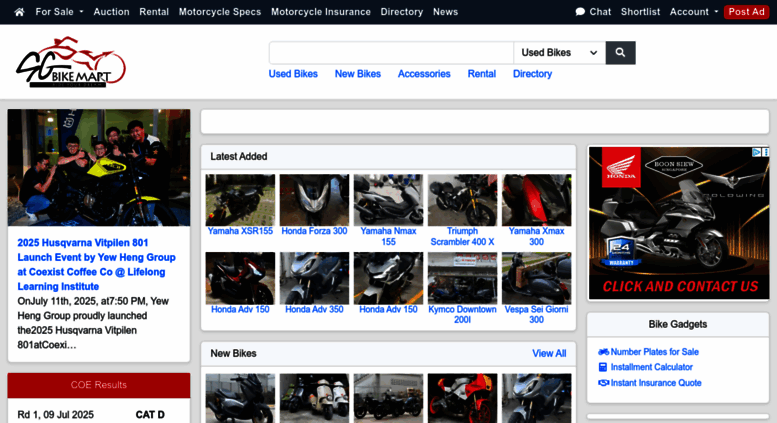Expand the Account dropdown menu

click(694, 12)
